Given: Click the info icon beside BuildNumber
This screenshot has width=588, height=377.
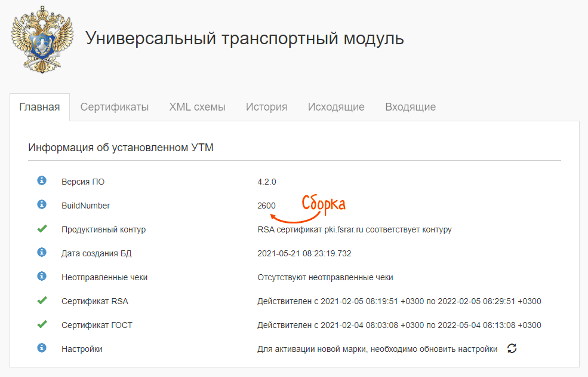Looking at the screenshot, I should click(42, 205).
